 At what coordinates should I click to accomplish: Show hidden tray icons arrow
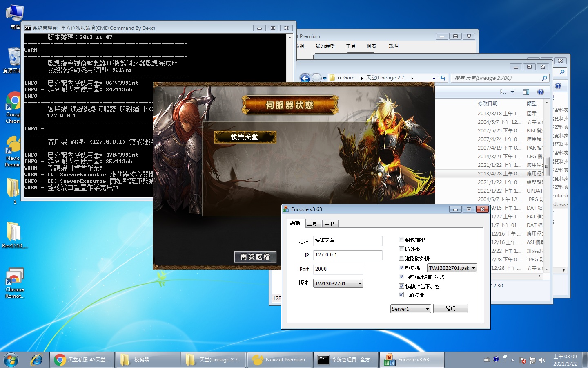coord(513,360)
